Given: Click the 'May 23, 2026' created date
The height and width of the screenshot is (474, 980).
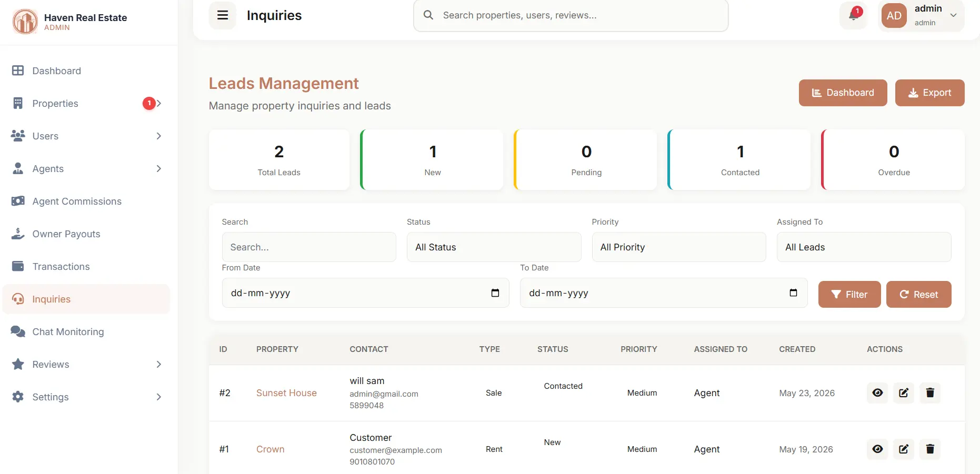Looking at the screenshot, I should click(x=807, y=393).
